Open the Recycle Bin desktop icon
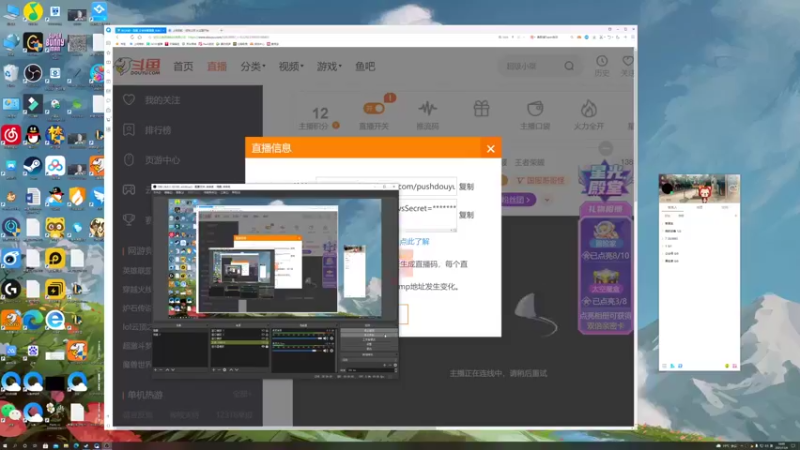 [11, 74]
